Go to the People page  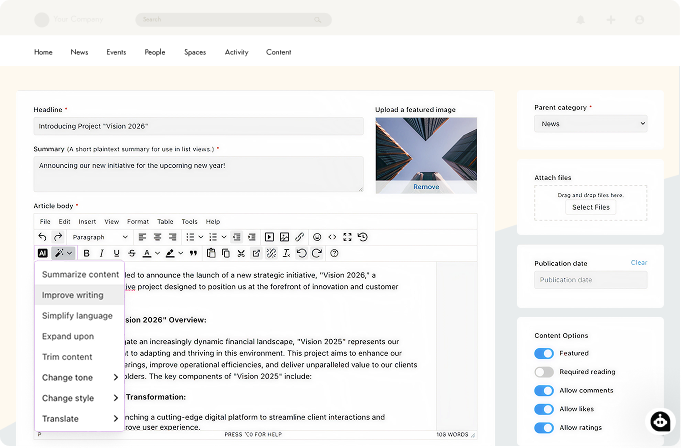click(x=155, y=52)
